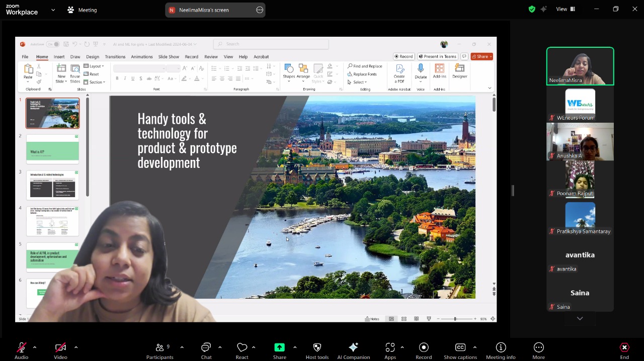Expand more participants chevron below Saina
The width and height of the screenshot is (644, 361).
tap(580, 318)
